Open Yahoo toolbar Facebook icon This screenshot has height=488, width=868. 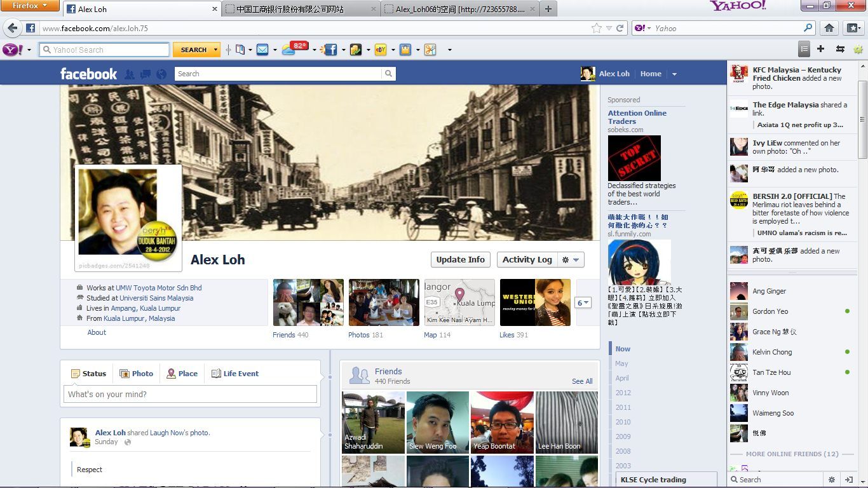(x=329, y=50)
